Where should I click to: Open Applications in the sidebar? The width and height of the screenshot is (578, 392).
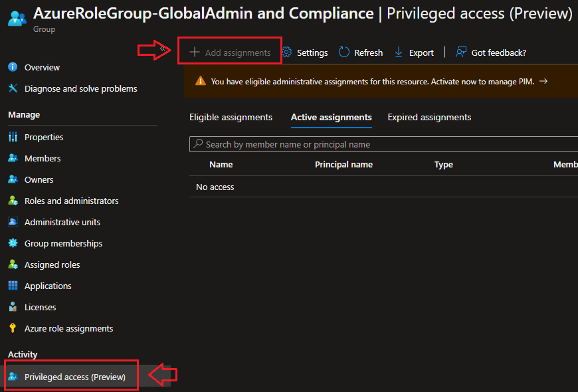tap(48, 286)
